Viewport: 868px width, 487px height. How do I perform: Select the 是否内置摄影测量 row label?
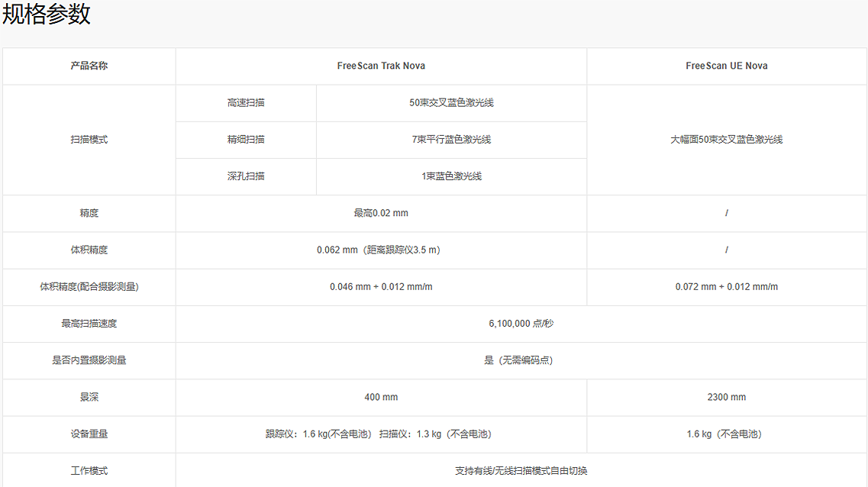[x=89, y=360]
